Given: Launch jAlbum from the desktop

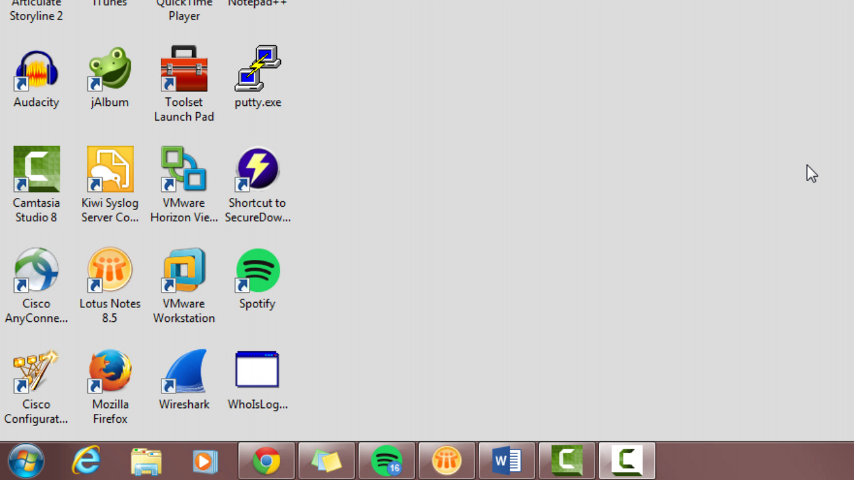Looking at the screenshot, I should pos(110,72).
